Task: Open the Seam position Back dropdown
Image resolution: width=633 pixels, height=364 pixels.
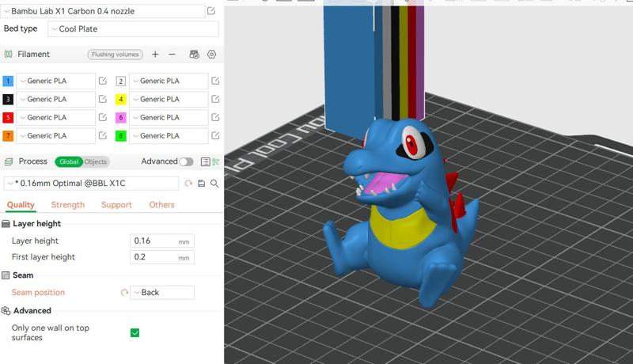Action: [x=162, y=293]
